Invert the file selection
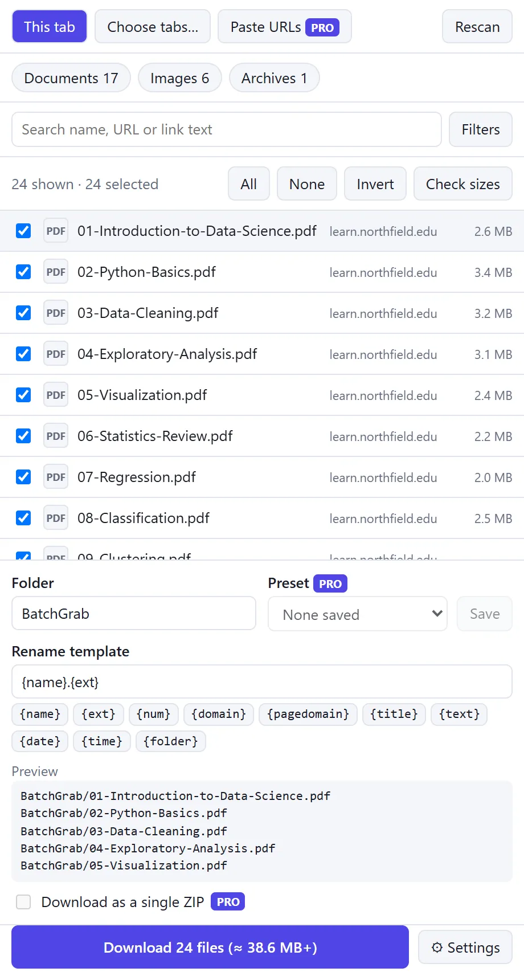 pyautogui.click(x=375, y=183)
